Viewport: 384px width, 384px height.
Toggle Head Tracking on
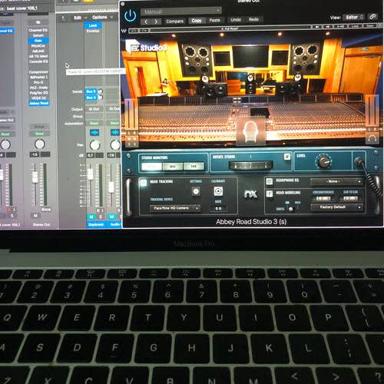143,182
